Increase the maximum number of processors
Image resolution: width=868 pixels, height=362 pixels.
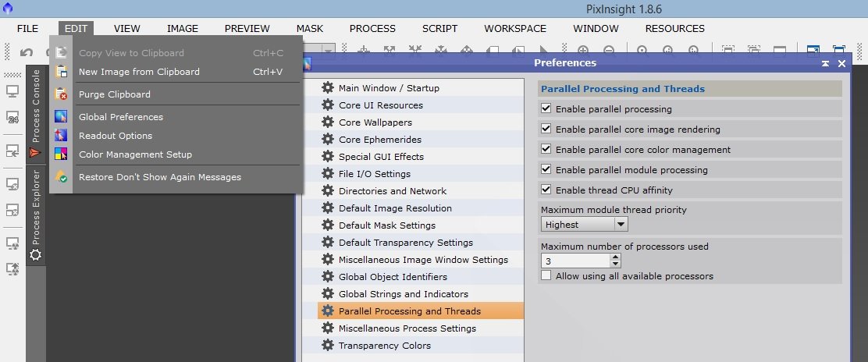[615, 257]
